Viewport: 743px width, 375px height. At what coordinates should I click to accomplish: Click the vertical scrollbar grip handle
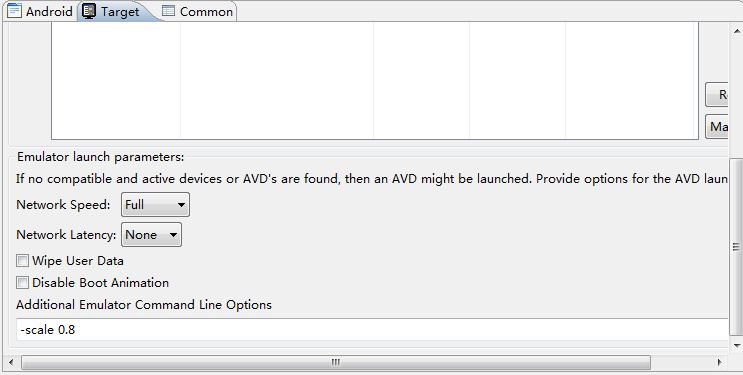pos(736,247)
